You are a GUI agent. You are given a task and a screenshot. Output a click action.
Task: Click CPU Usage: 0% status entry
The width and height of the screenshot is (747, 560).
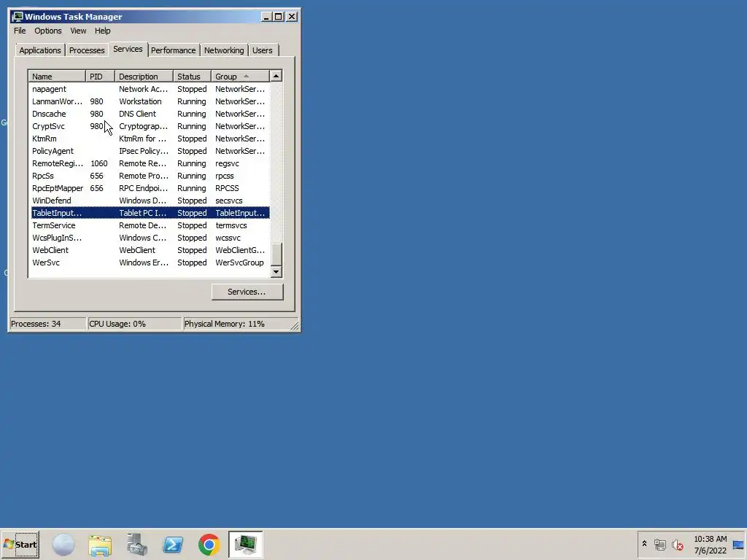click(135, 324)
